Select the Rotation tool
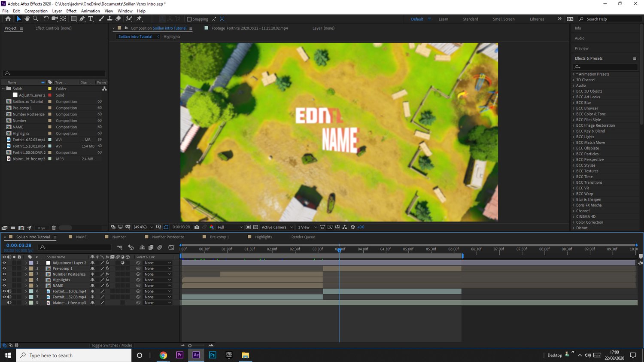Image resolution: width=644 pixels, height=362 pixels. tap(46, 19)
